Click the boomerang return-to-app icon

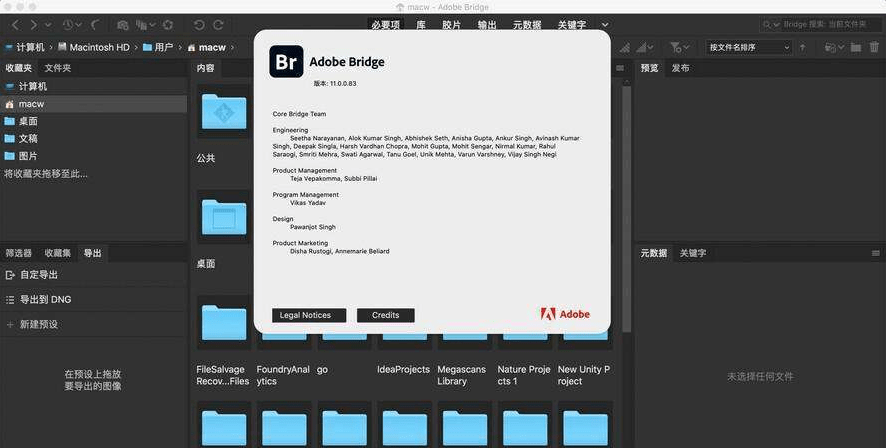click(x=95, y=25)
